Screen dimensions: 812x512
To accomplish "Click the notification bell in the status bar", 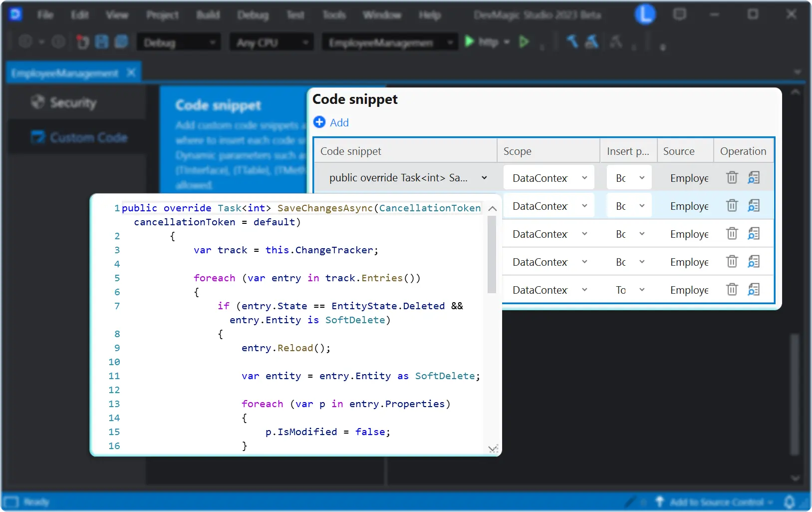I will [790, 502].
